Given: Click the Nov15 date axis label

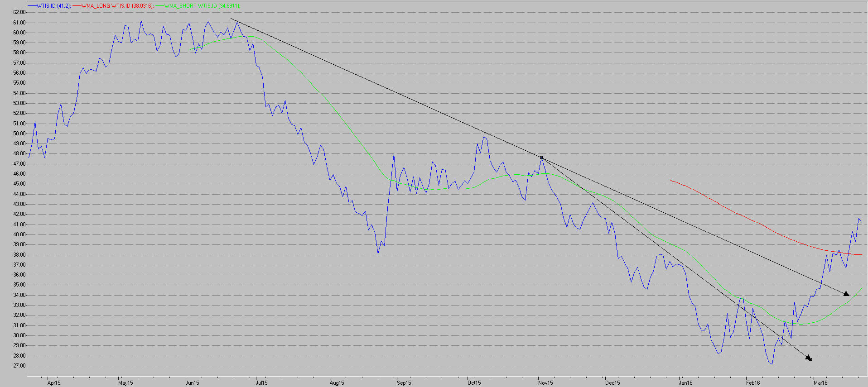Looking at the screenshot, I should pyautogui.click(x=545, y=383).
